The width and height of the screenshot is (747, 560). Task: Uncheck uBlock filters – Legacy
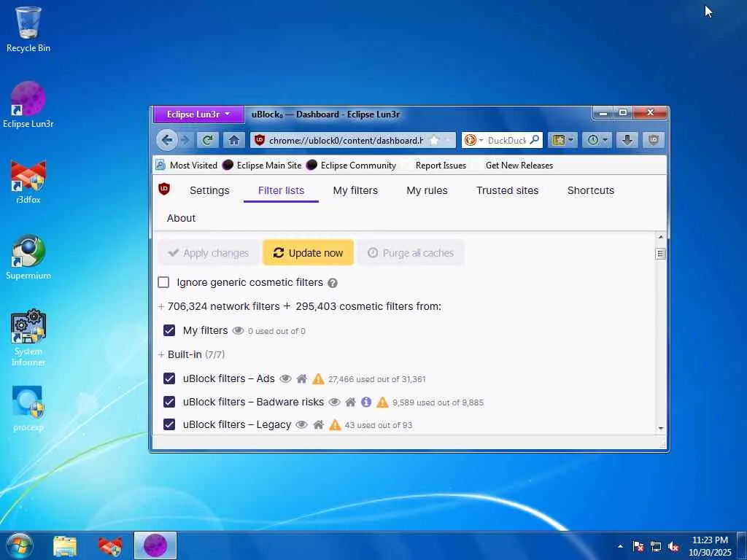tap(169, 424)
